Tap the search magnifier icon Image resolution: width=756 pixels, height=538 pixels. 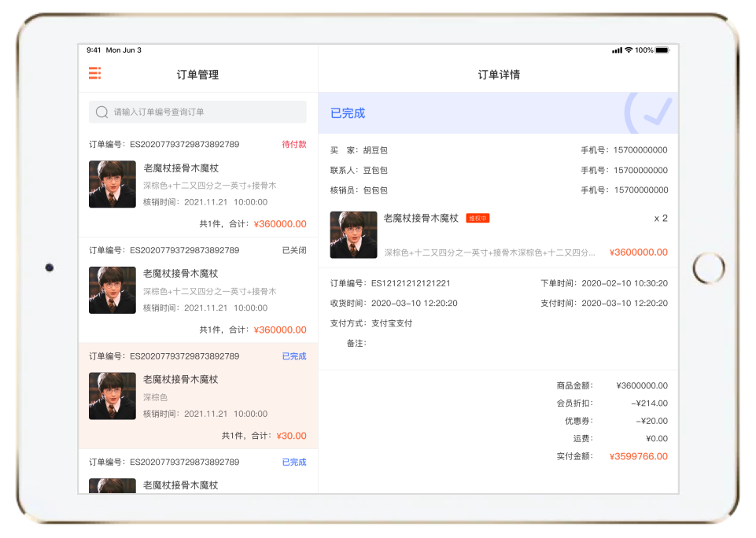click(101, 112)
